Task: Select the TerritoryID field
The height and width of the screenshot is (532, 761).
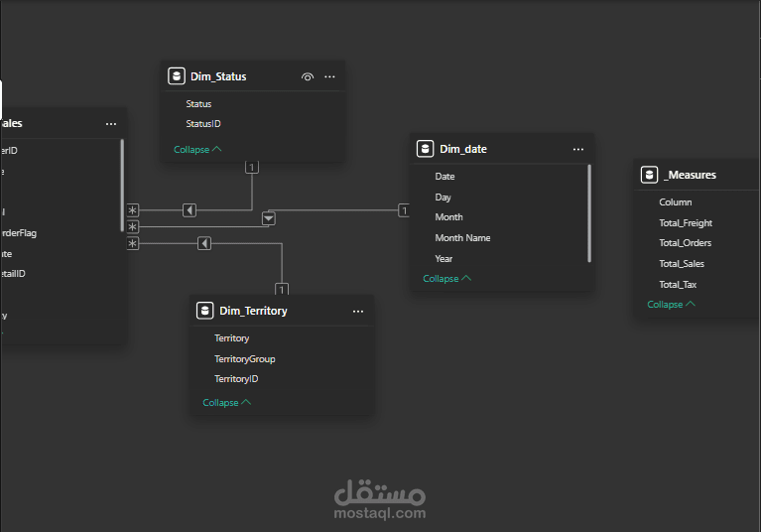Action: click(236, 378)
